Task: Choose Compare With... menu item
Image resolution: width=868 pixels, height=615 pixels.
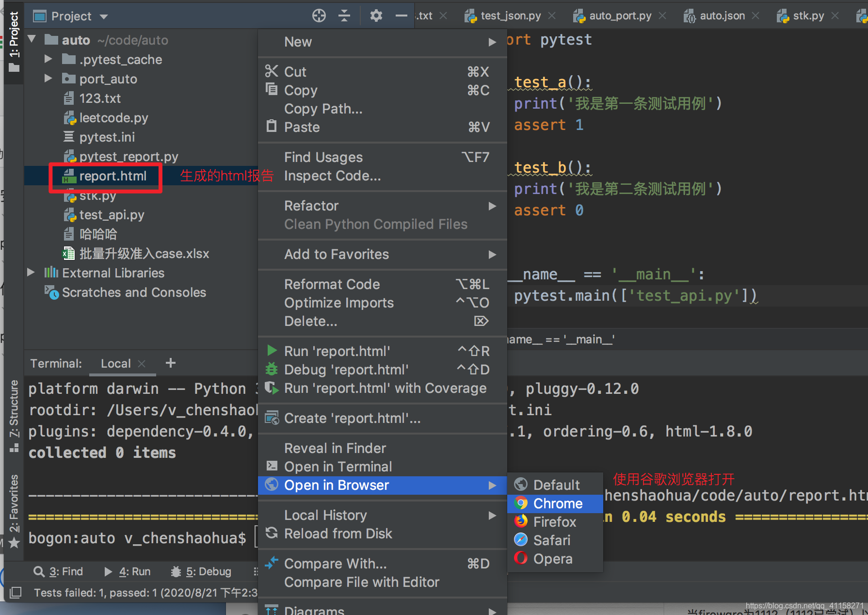Action: point(383,564)
